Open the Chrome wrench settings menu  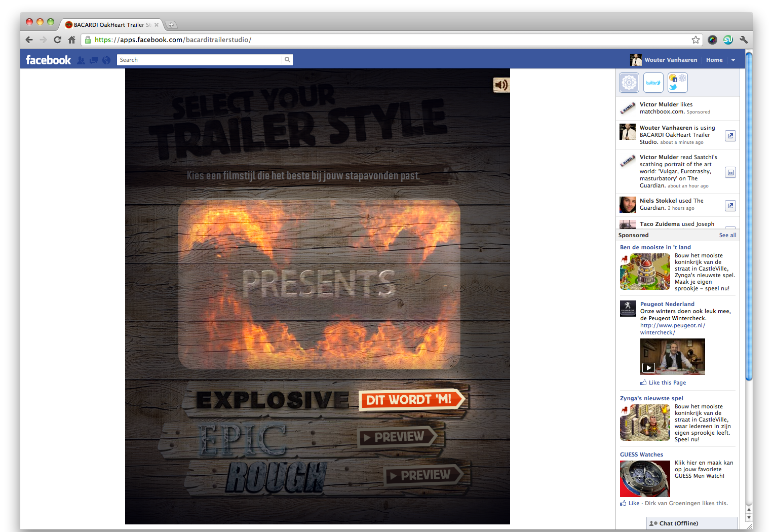(744, 40)
